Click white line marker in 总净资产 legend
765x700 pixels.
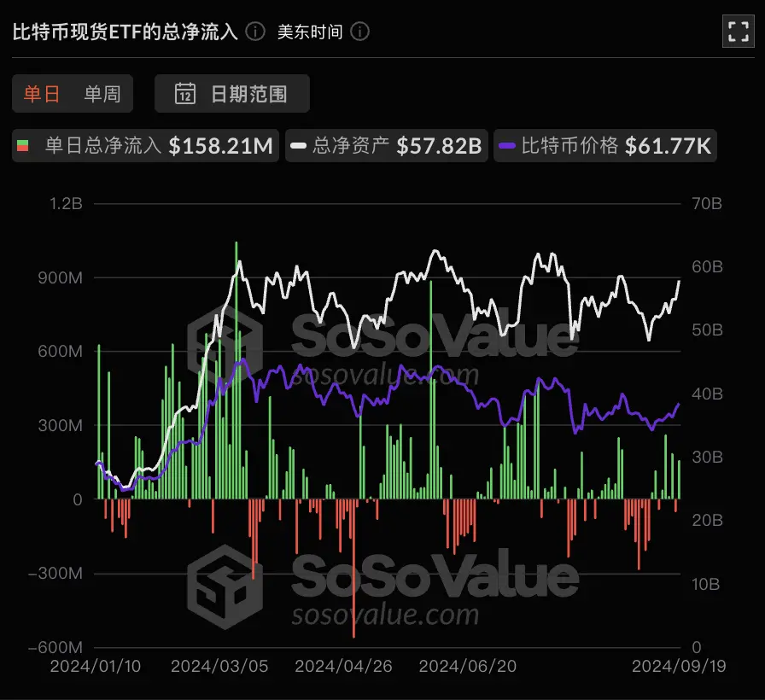pyautogui.click(x=300, y=145)
